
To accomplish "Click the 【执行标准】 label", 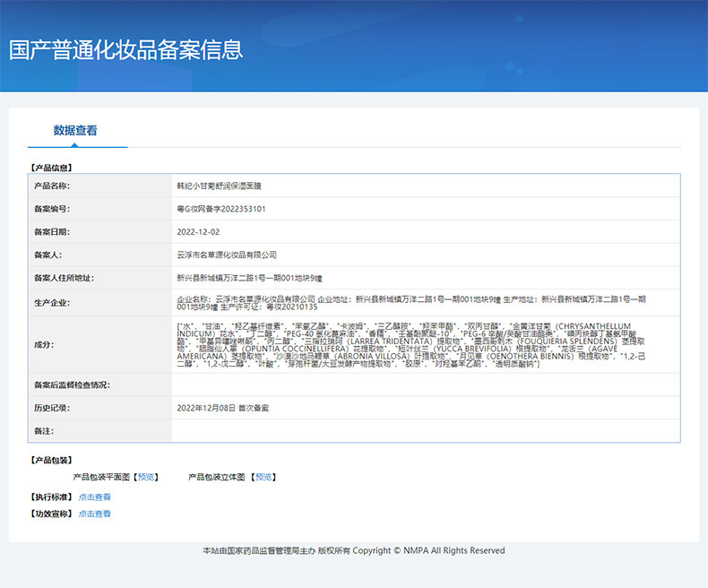I will click(x=51, y=497).
